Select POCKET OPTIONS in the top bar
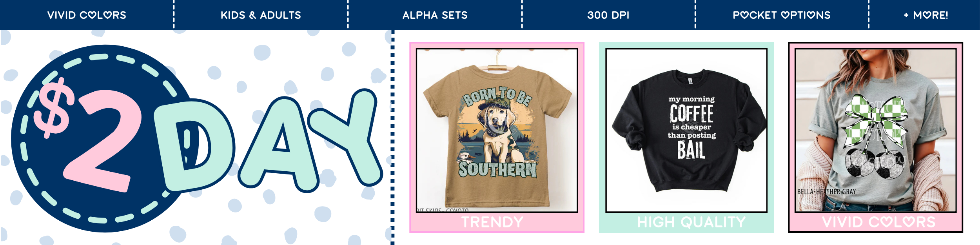 point(781,15)
